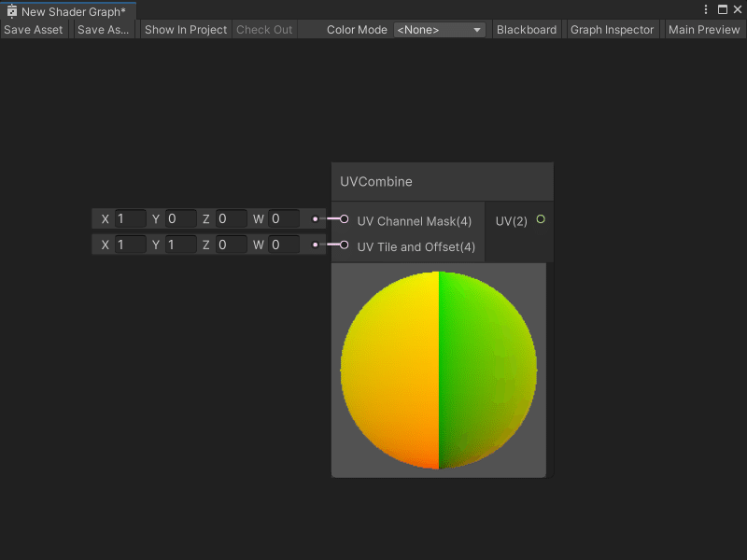The width and height of the screenshot is (747, 560).
Task: Click the output dot of the first Vector4 node
Action: point(315,218)
